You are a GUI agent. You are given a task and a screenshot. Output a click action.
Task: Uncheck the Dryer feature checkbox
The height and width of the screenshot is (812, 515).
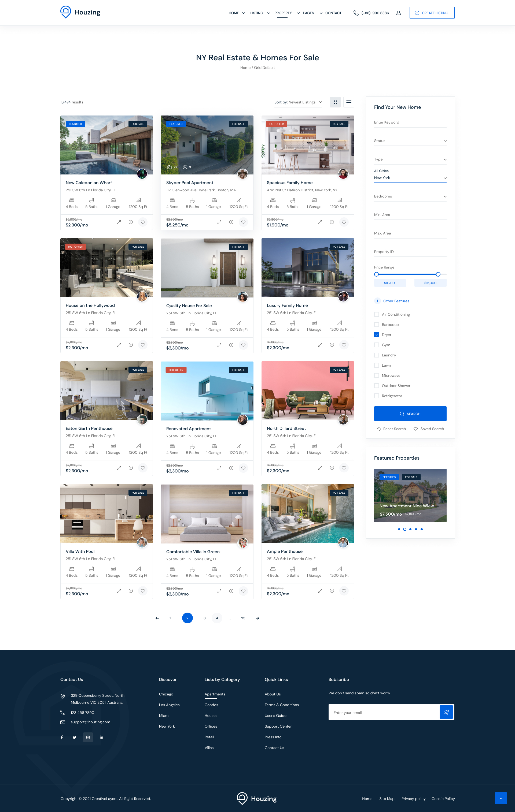tap(377, 335)
